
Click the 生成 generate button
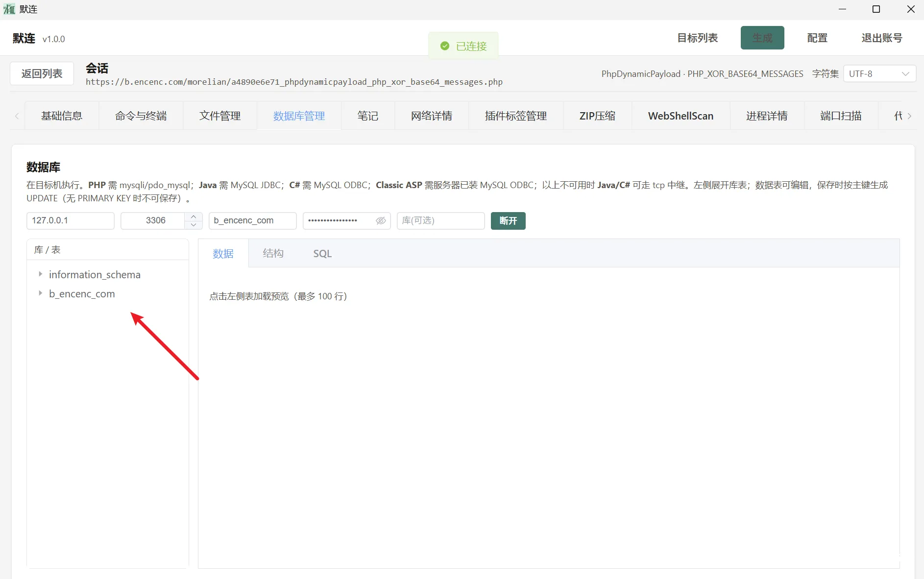(762, 38)
